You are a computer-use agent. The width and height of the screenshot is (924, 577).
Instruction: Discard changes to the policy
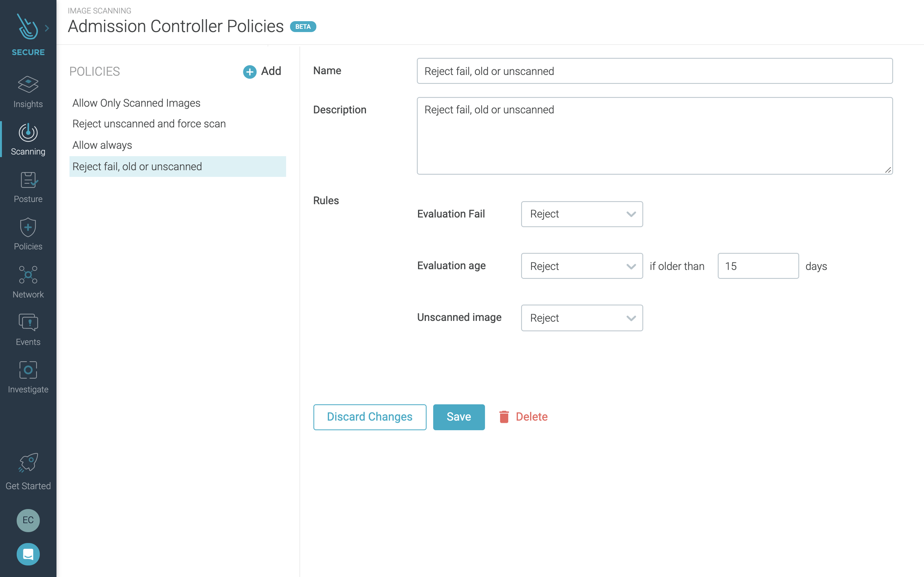click(369, 417)
